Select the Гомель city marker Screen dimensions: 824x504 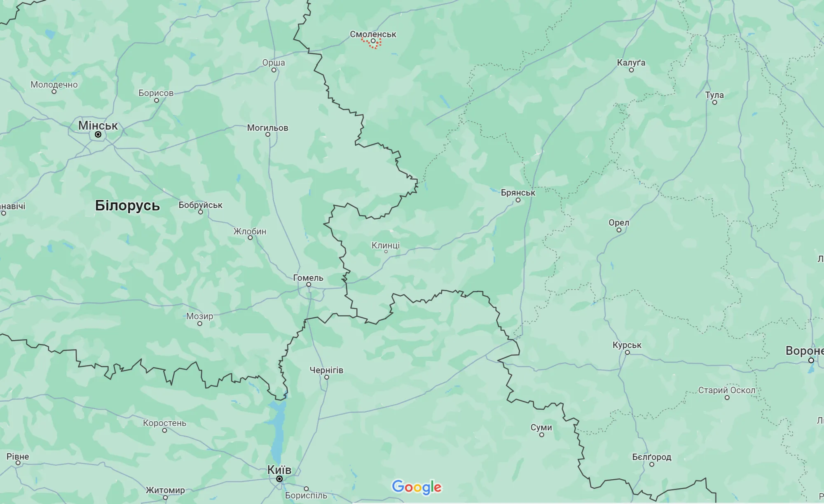[309, 285]
